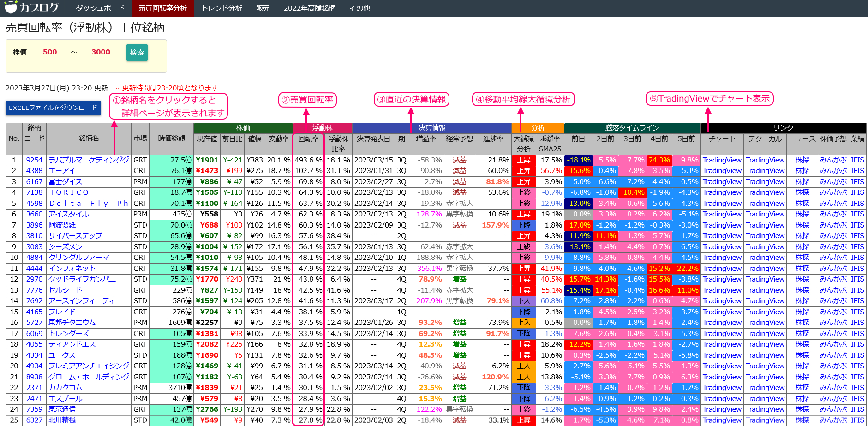This screenshot has width=868, height=426.
Task: Download the data with the EXCELファイルをダウンロード button
Action: 53,108
